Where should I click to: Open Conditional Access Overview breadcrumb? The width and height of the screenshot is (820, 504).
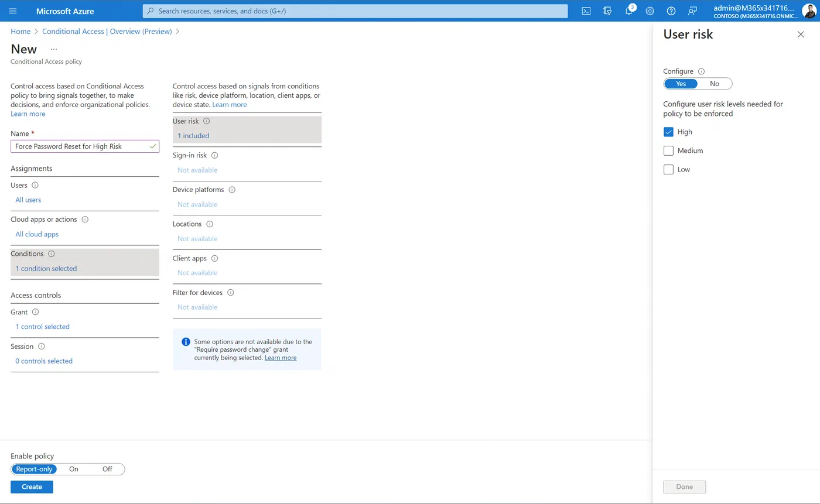click(x=107, y=32)
